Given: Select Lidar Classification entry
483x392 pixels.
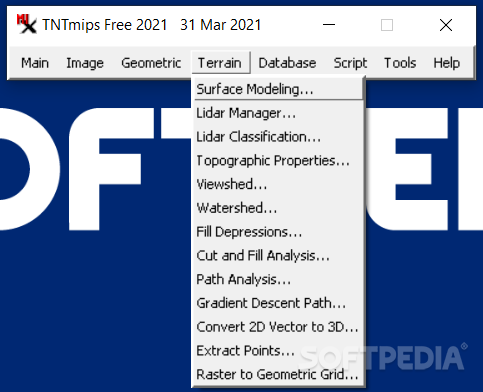Looking at the screenshot, I should 278,137.
